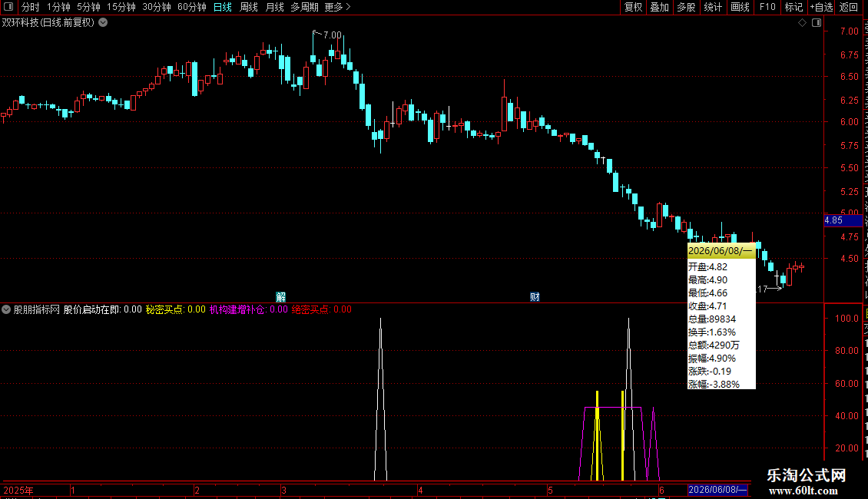
Task: Click month 5 marker on time axis
Action: (550, 490)
